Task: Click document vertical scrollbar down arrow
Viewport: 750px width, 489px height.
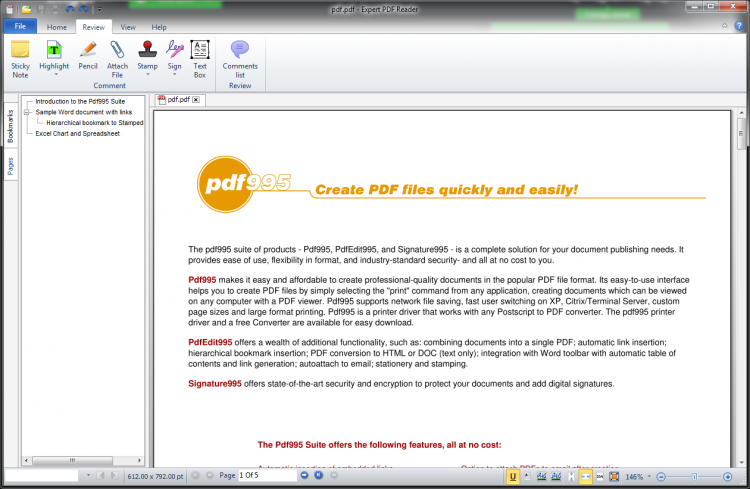Action: pos(741,463)
